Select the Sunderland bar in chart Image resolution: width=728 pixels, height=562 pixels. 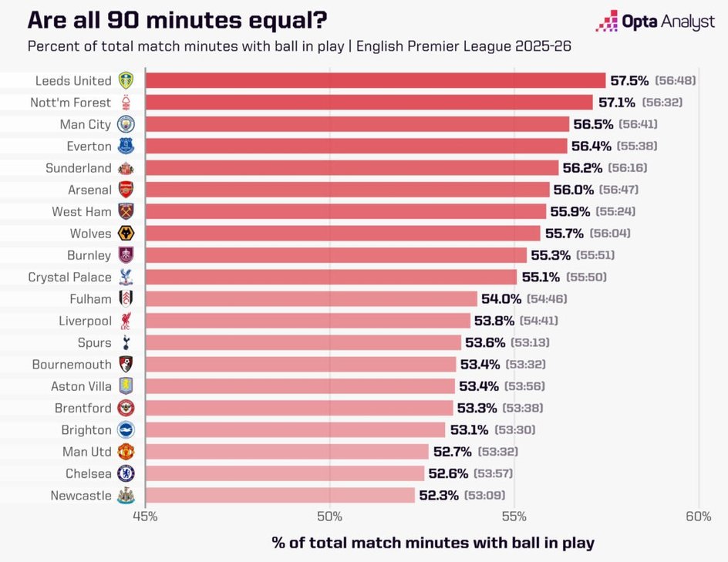tap(352, 168)
